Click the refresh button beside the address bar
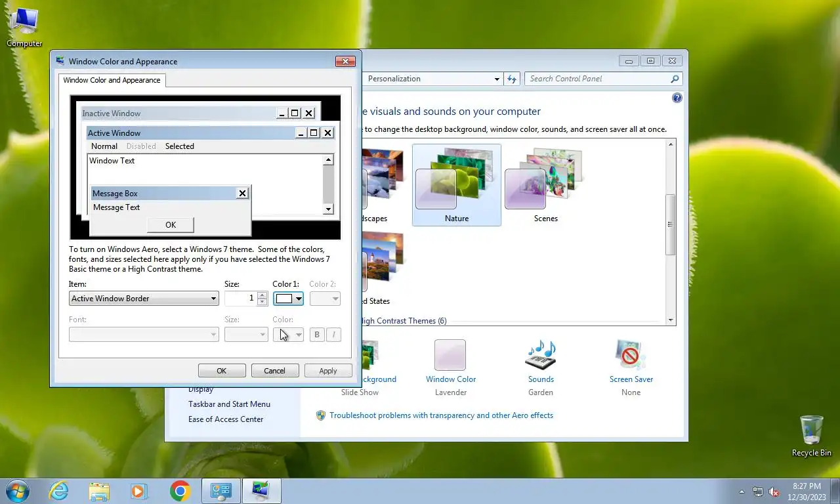 click(x=513, y=79)
